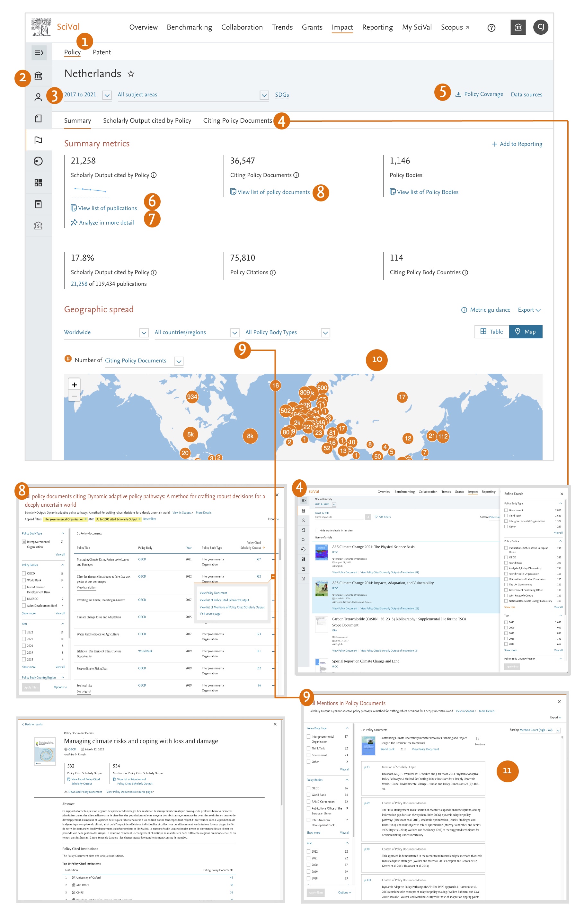The image size is (584, 924).
Task: Open Metric guidance for Geographic spread
Action: coord(486,310)
